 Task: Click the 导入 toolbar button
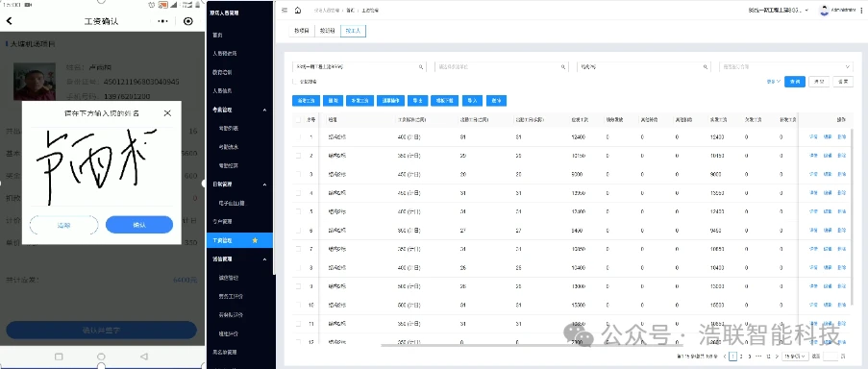tap(472, 101)
